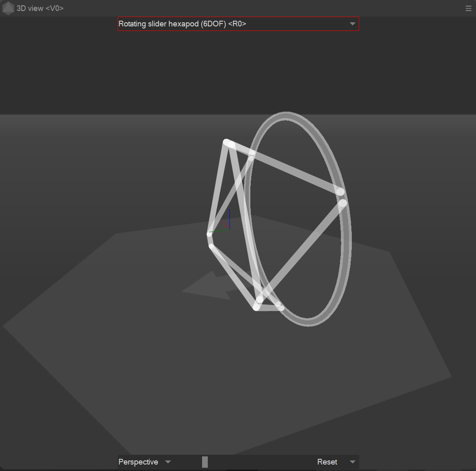The width and height of the screenshot is (476, 471).
Task: Expand the Reset options dropdown arrow
Action: click(352, 462)
